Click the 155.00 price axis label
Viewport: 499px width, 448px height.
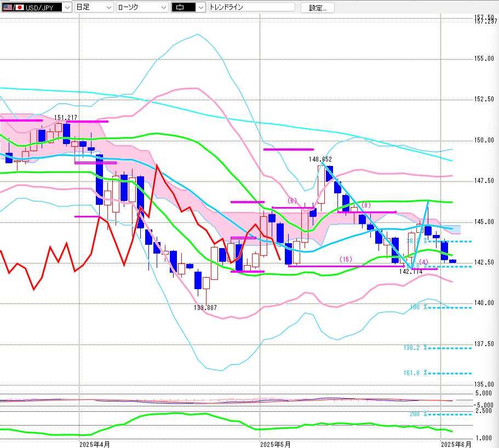pyautogui.click(x=484, y=59)
